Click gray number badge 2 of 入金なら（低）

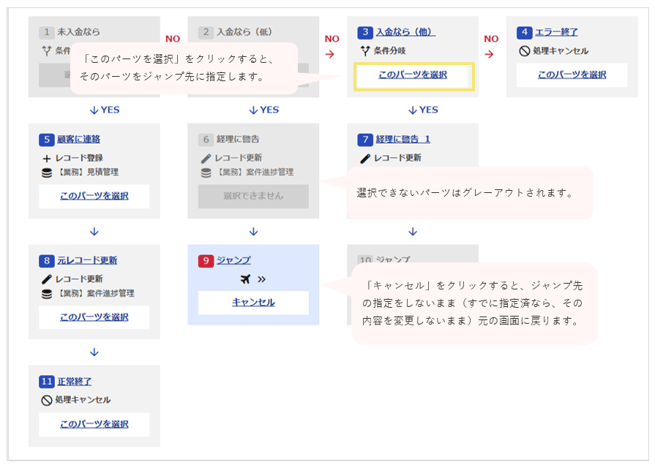(x=206, y=32)
